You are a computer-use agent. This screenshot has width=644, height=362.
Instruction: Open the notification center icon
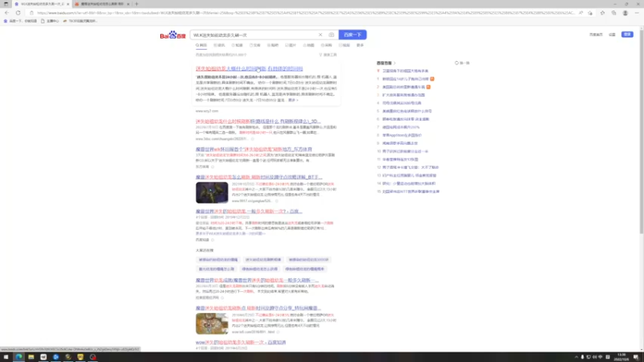[x=636, y=357]
